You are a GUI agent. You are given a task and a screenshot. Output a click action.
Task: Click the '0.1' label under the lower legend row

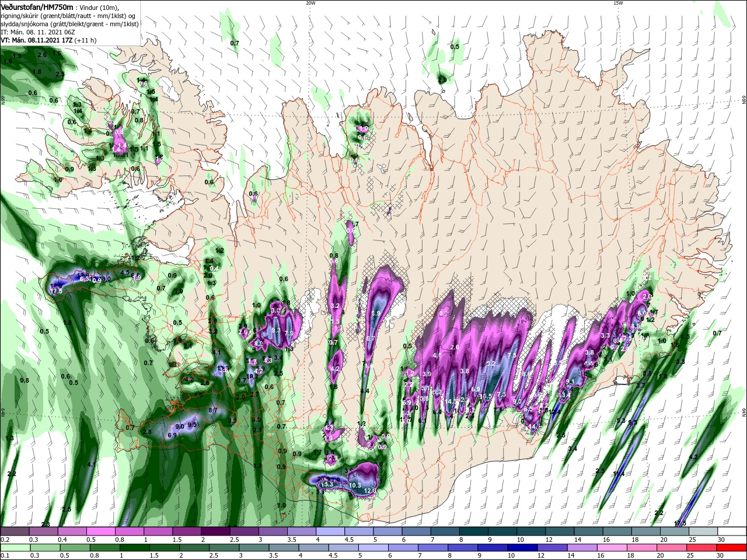[x=4, y=556]
